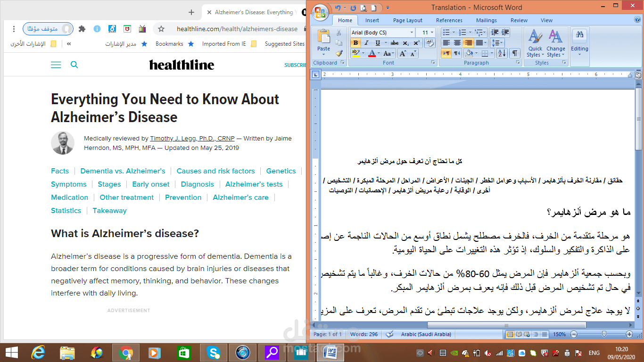Image resolution: width=644 pixels, height=362 pixels.
Task: Decrease paragraph indent
Action: point(494,33)
